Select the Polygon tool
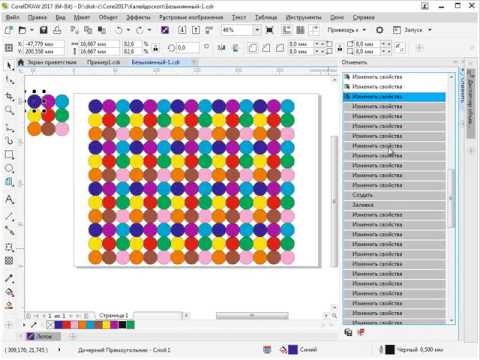This screenshot has width=480, height=360. tap(9, 182)
